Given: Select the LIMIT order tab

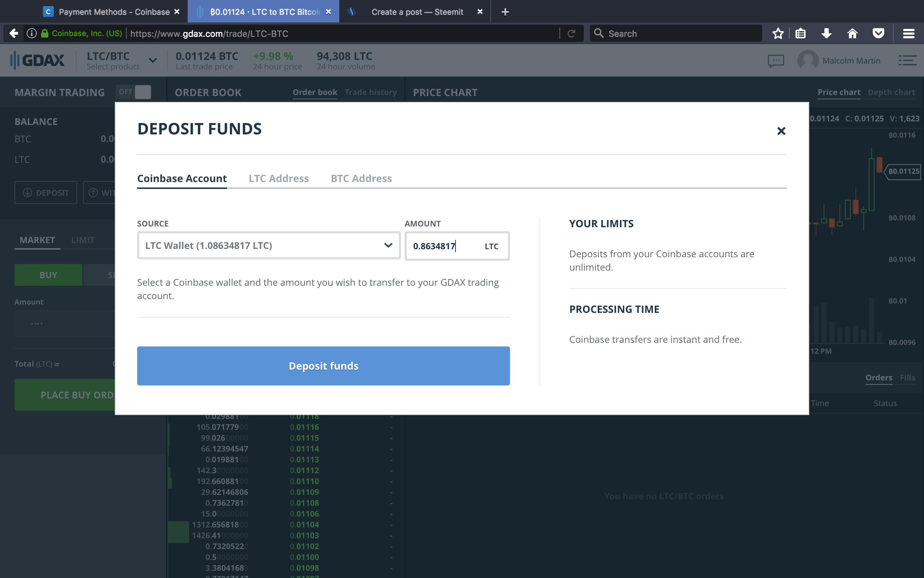Looking at the screenshot, I should 83,240.
